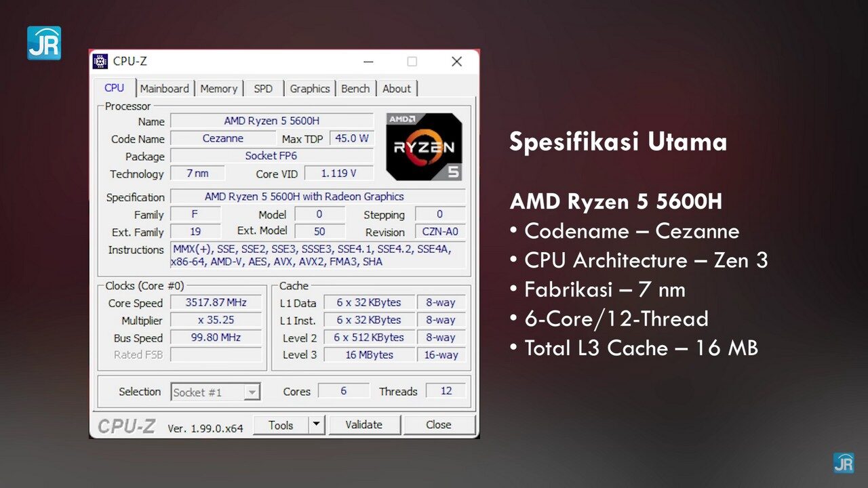
Task: Click the CPU-Z app icon in title bar
Action: point(100,62)
